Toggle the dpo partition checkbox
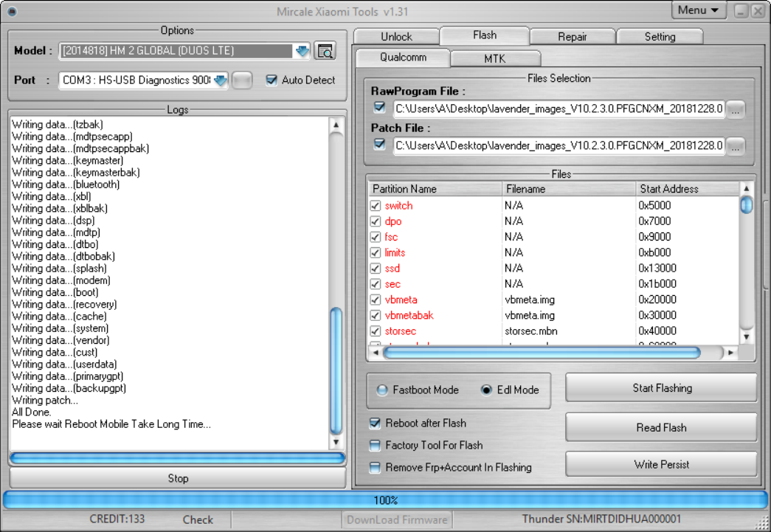 click(376, 221)
